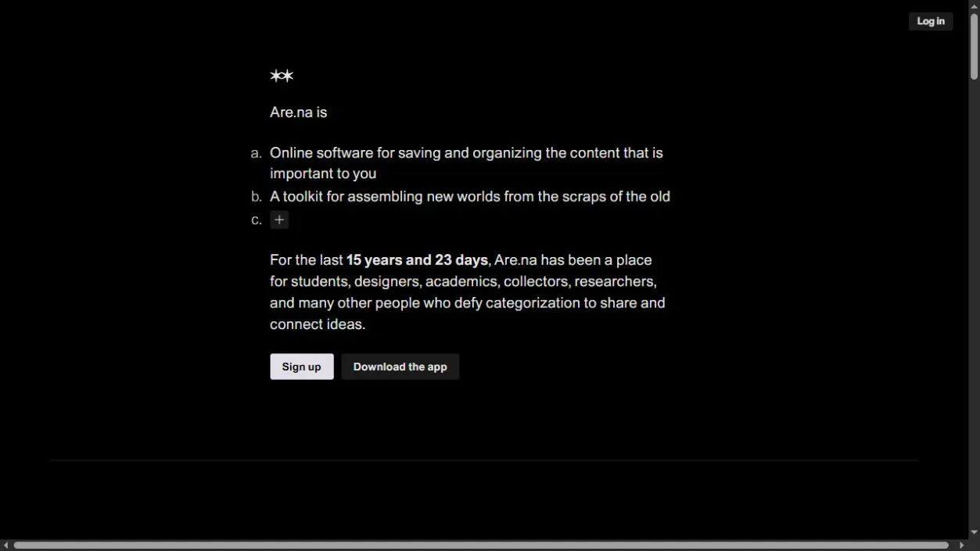
Task: Click the horizontal scrollbar left arrow
Action: (5, 545)
